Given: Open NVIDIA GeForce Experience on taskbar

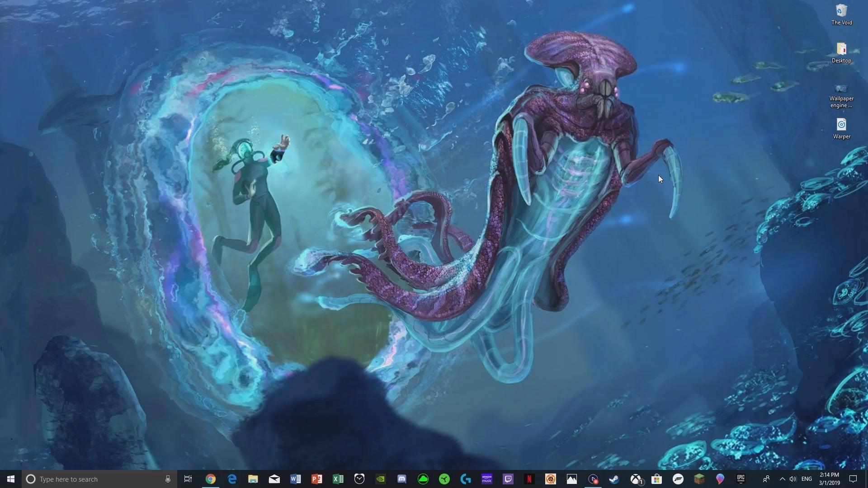Looking at the screenshot, I should (x=381, y=479).
